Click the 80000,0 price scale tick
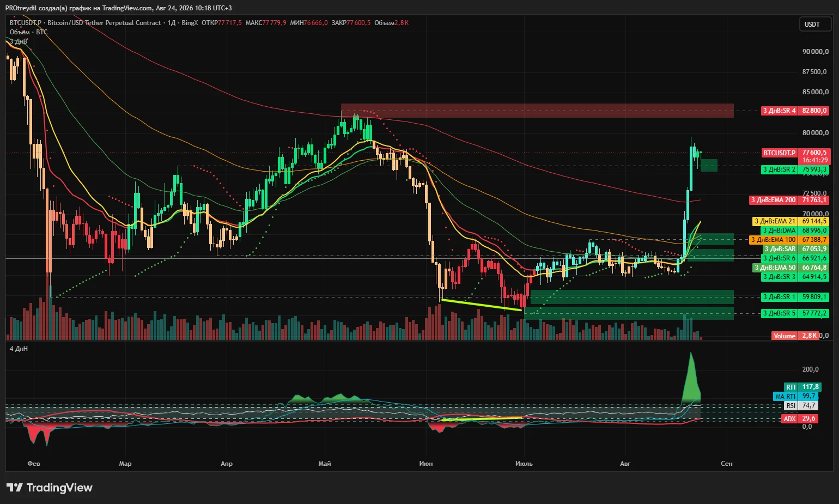This screenshot has width=839, height=504. tap(815, 133)
